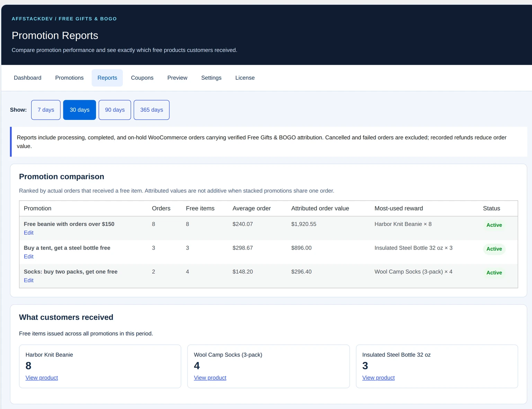Switch to the License tab

[x=245, y=78]
